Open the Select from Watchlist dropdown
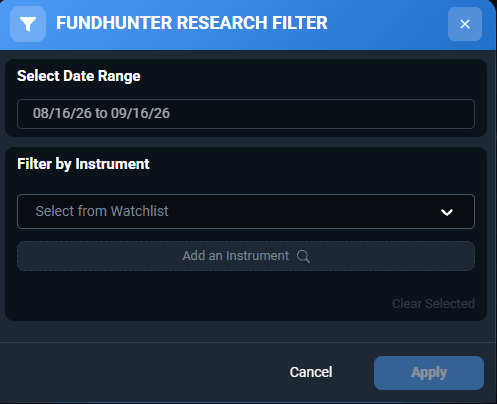This screenshot has height=404, width=497. pos(246,211)
